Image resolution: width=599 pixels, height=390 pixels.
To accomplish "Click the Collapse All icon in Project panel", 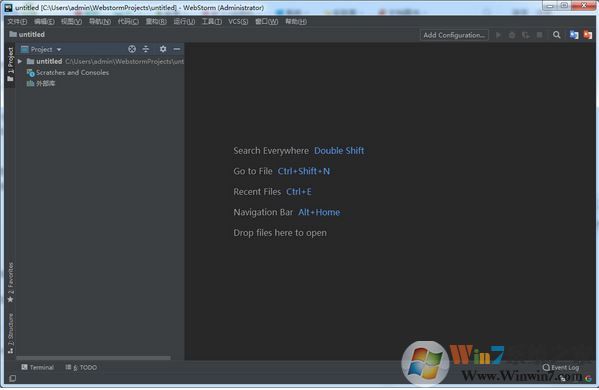I will [146, 49].
